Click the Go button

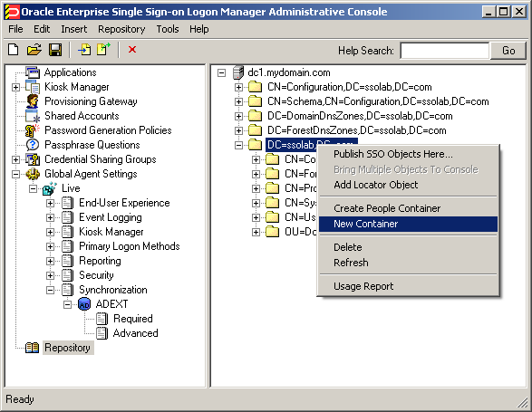(508, 51)
